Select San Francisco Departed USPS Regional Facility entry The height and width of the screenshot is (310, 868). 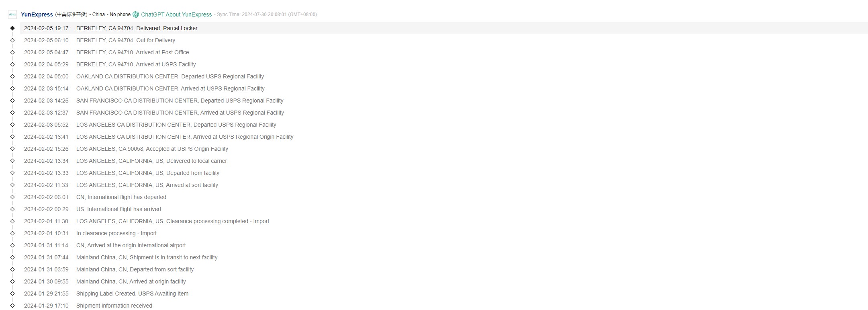click(x=180, y=101)
